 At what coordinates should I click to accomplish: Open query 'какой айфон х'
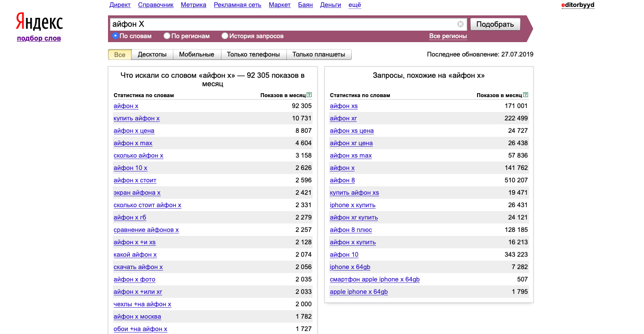pos(135,255)
